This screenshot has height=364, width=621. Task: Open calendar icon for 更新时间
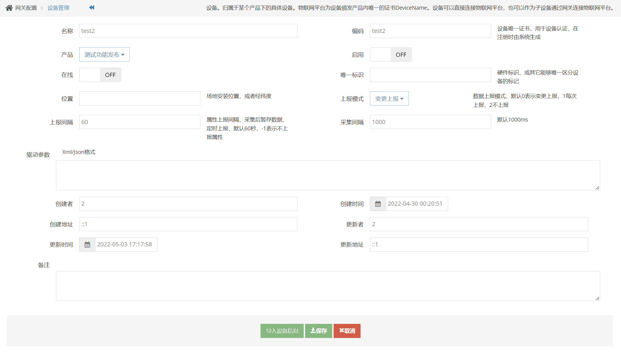pos(87,245)
